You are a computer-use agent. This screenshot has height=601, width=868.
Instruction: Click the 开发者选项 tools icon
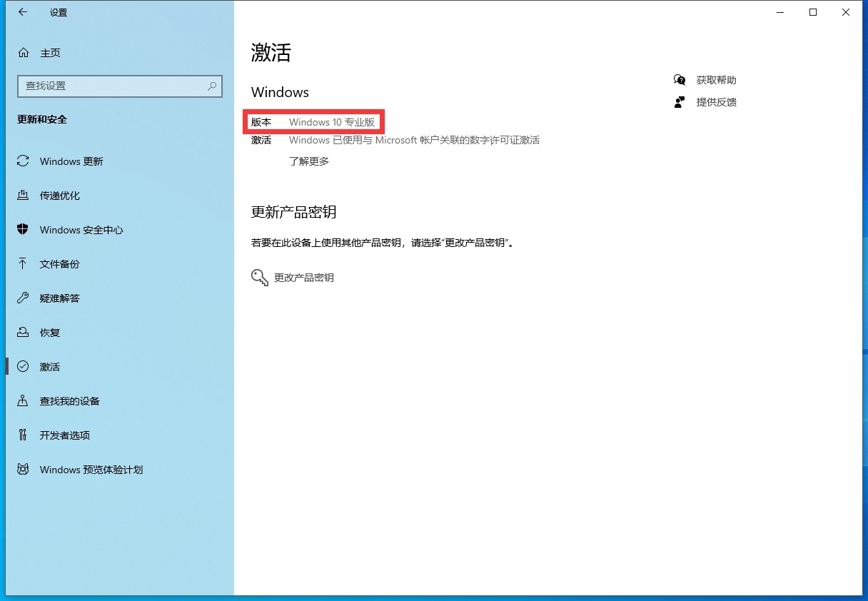(x=23, y=435)
